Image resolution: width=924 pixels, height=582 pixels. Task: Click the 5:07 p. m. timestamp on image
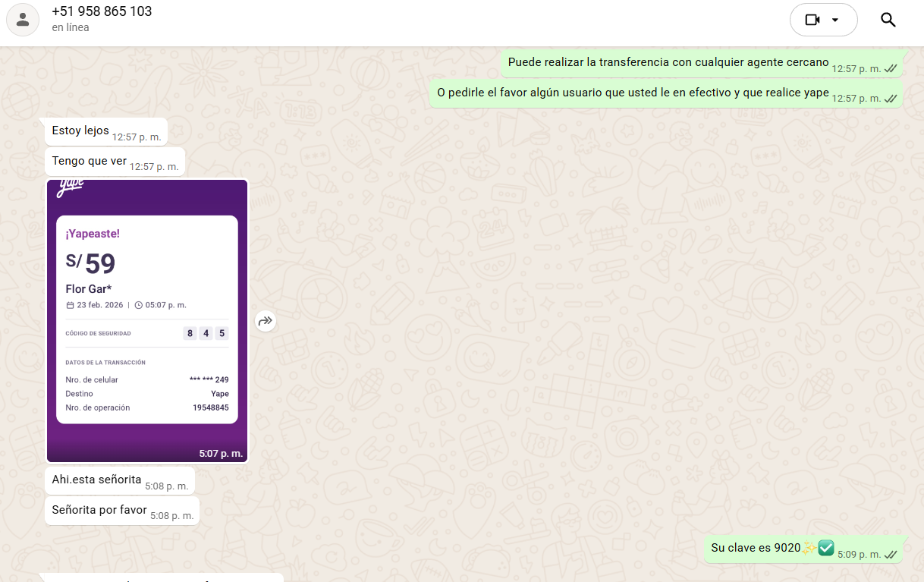(221, 454)
